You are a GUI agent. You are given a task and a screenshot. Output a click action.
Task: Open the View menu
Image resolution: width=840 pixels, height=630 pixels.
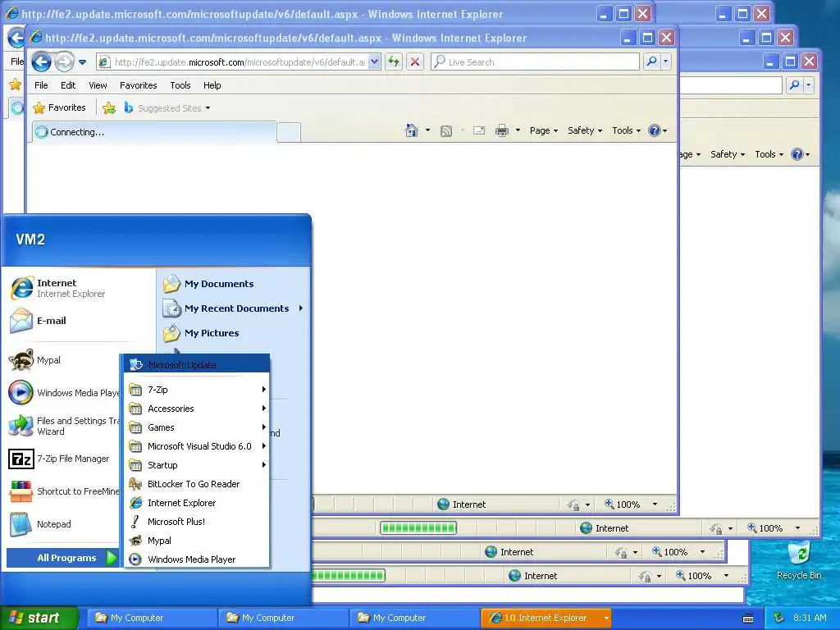click(x=98, y=85)
